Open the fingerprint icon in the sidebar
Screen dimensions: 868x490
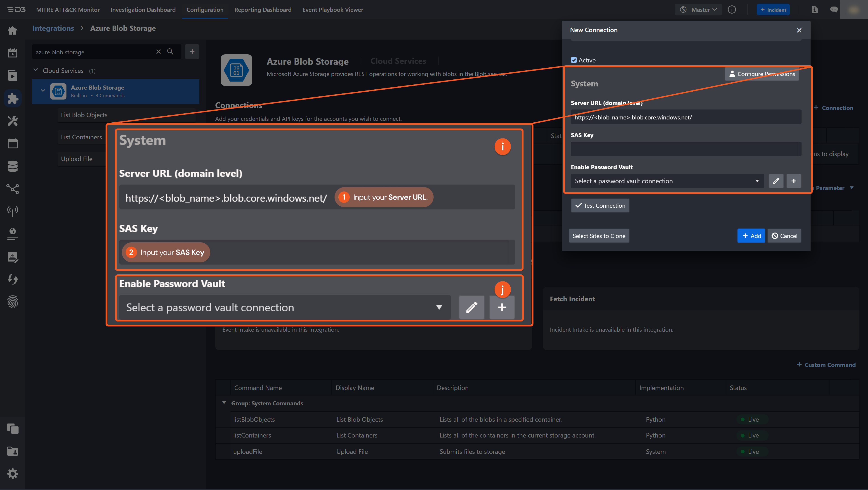click(x=12, y=302)
